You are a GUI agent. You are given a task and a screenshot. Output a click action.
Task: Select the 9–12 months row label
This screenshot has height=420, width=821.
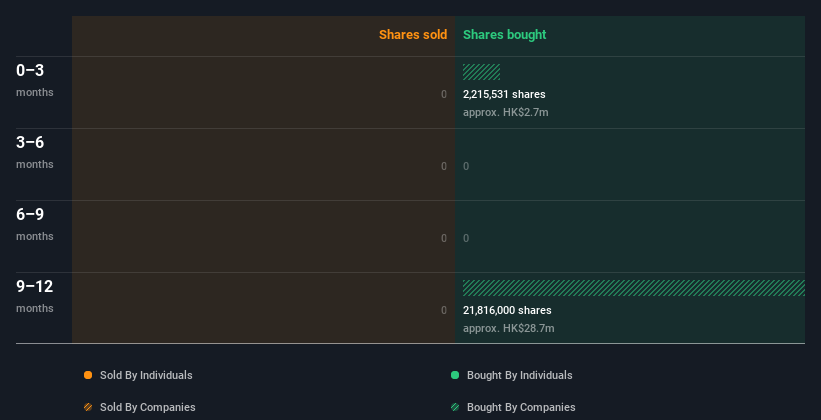(x=35, y=296)
